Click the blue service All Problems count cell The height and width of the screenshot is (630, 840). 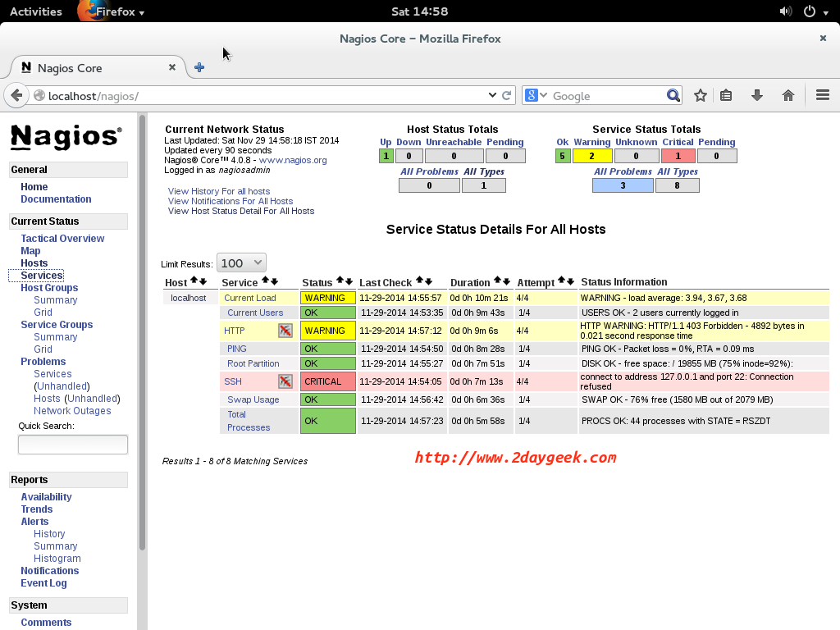(623, 185)
